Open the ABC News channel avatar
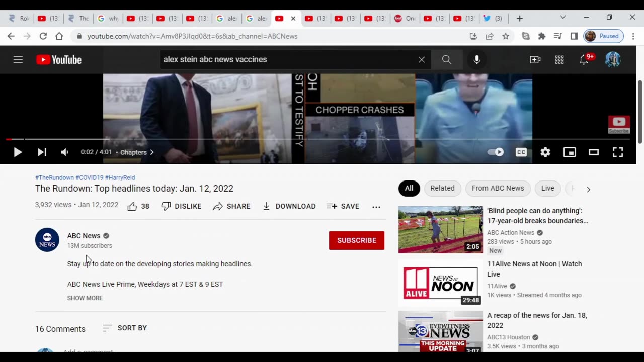The width and height of the screenshot is (644, 362). click(47, 240)
